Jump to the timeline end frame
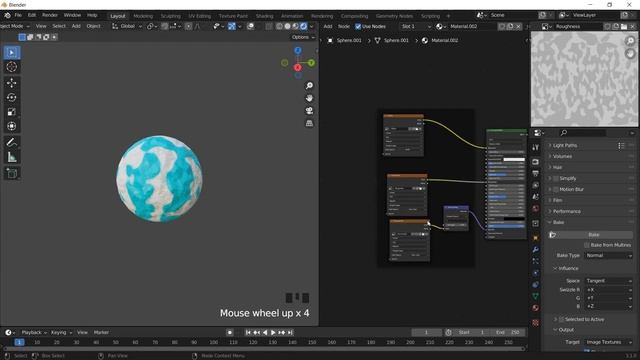Image resolution: width=640 pixels, height=360 pixels. click(x=290, y=333)
